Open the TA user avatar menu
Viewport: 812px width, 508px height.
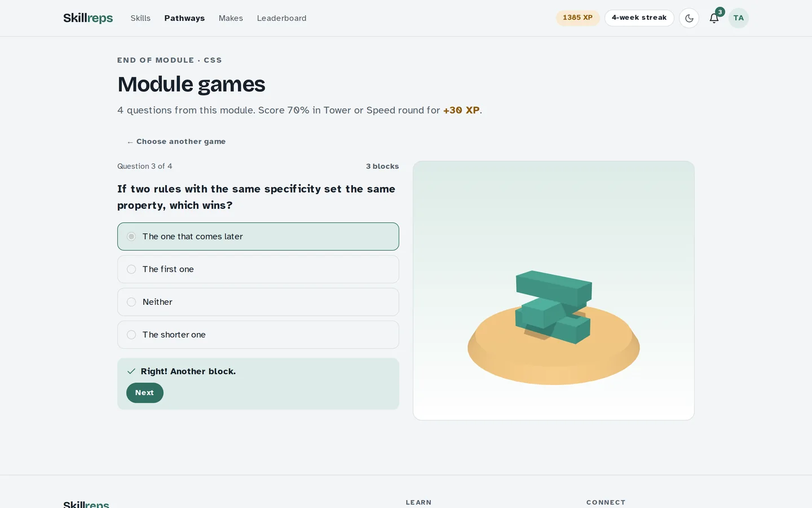coord(739,18)
